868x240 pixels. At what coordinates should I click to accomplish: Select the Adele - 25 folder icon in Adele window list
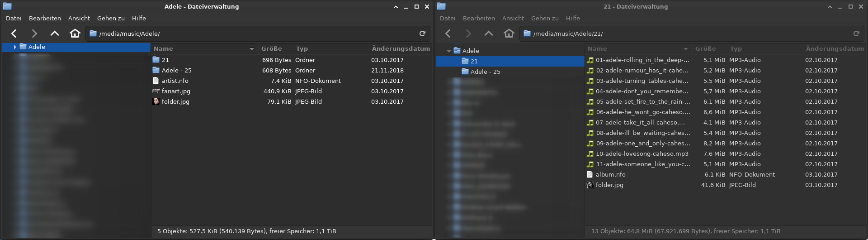click(x=156, y=70)
